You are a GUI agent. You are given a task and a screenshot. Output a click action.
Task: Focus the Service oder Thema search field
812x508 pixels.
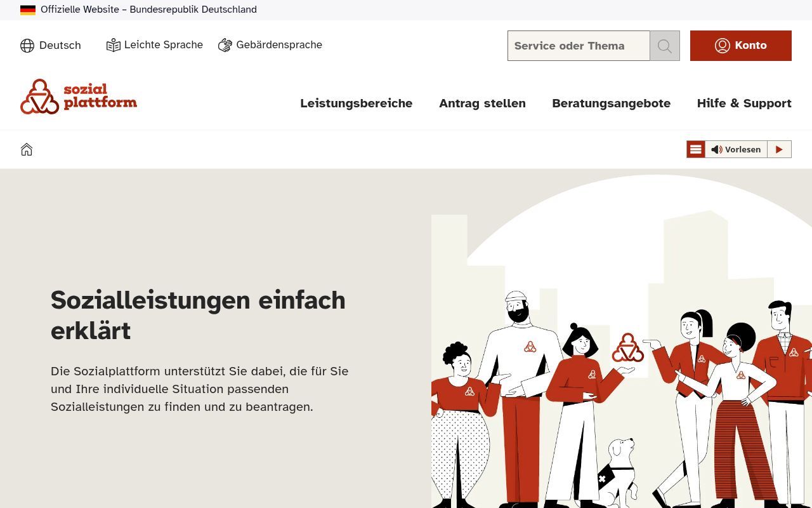tap(579, 46)
